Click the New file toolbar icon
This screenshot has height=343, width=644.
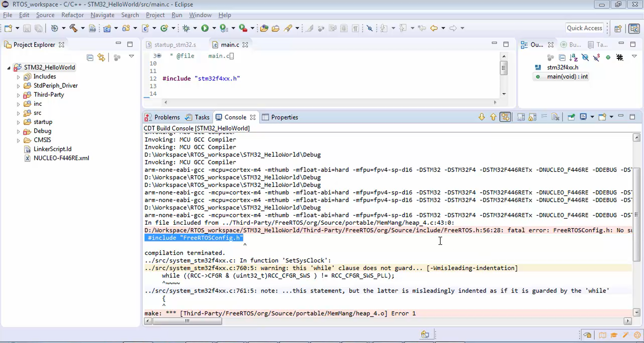tap(8, 28)
